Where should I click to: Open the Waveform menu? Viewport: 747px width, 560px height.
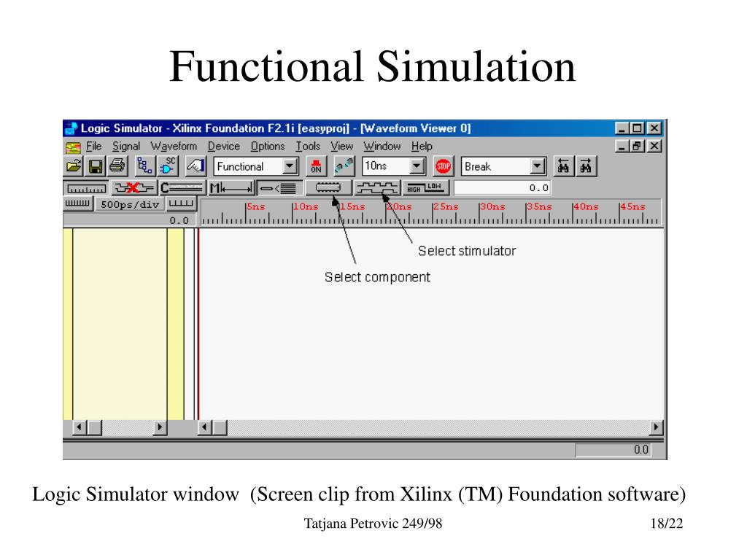point(174,146)
